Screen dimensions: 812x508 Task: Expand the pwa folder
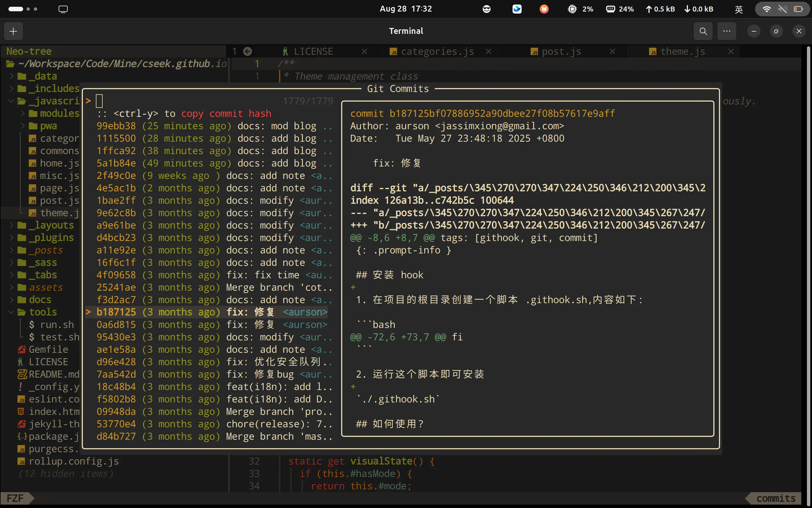click(23, 126)
